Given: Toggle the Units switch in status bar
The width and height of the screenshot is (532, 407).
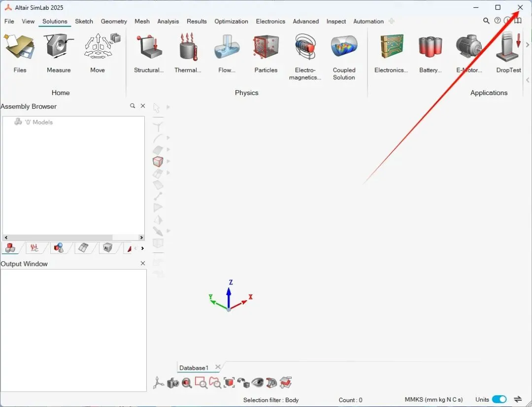Looking at the screenshot, I should tap(499, 400).
